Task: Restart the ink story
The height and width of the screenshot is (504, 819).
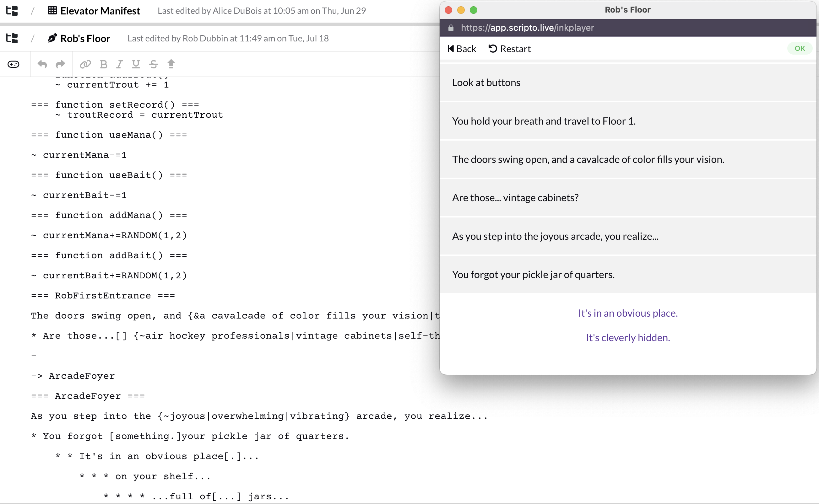Action: pyautogui.click(x=509, y=49)
